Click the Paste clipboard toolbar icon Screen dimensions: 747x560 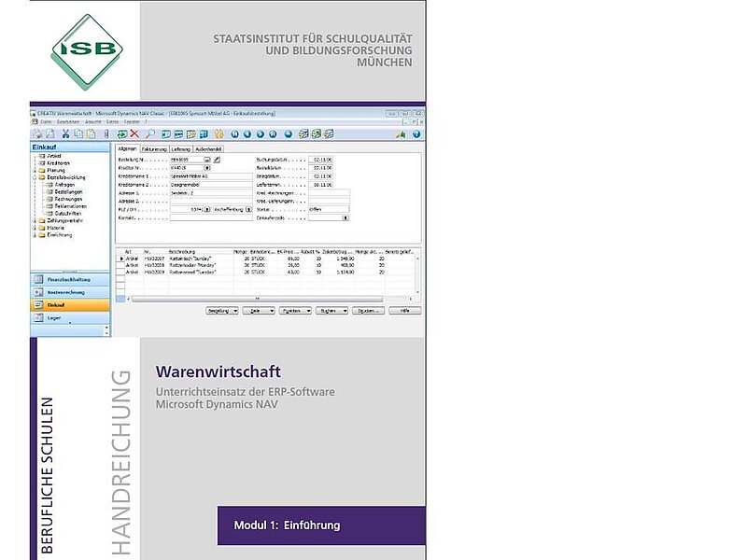[x=91, y=134]
